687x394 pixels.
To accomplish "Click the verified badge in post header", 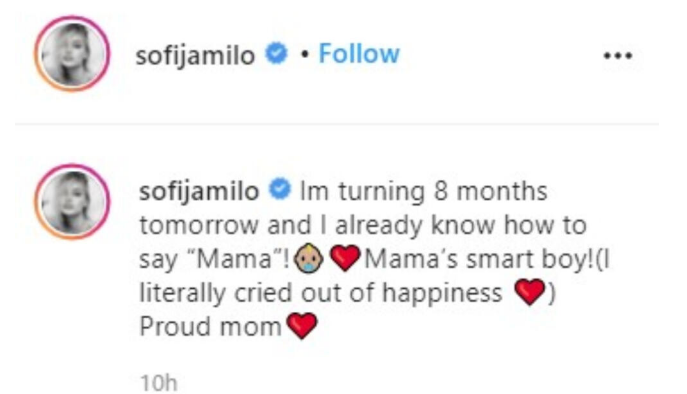I will click(x=276, y=53).
